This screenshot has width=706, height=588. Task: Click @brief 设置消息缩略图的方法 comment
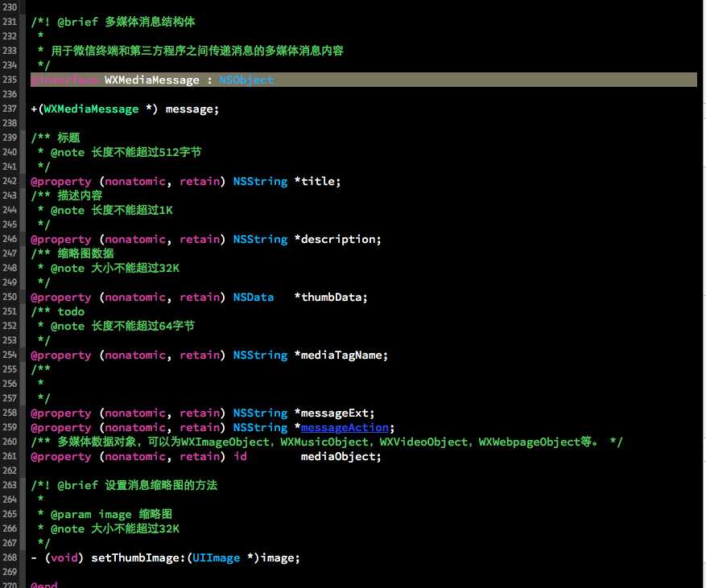pyautogui.click(x=138, y=485)
